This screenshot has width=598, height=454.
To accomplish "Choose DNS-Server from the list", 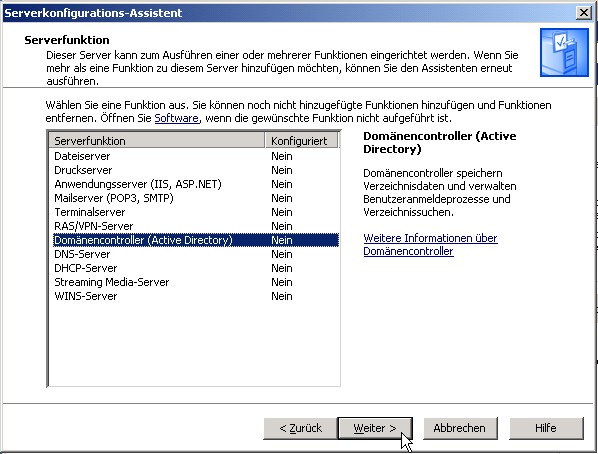I will [196, 254].
